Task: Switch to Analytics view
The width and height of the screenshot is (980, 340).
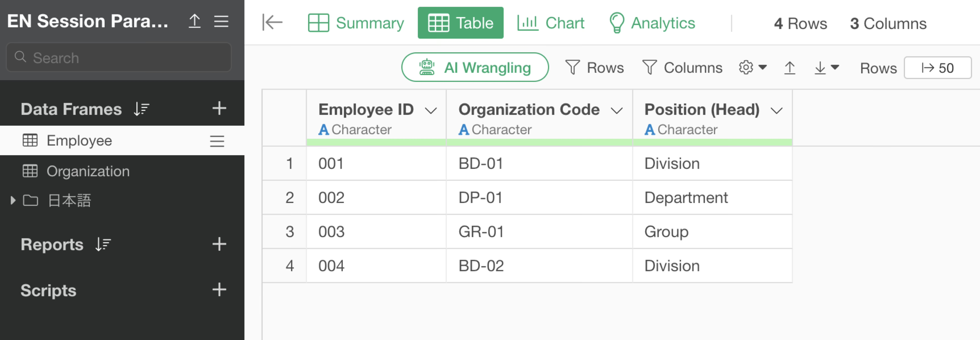Action: 652,23
